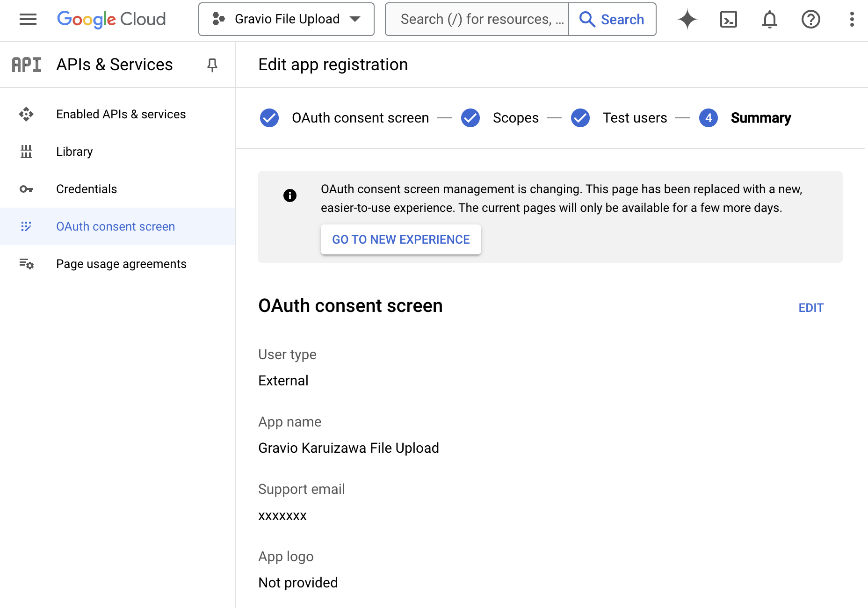Click the blue Search button

coord(612,19)
